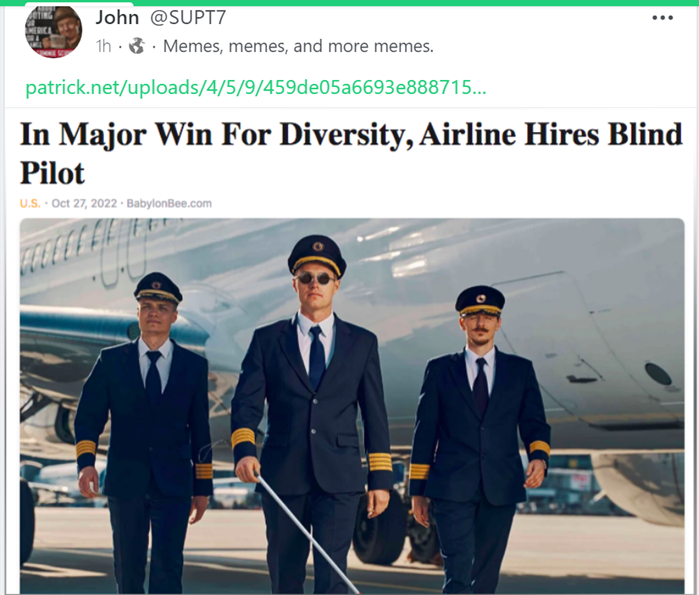Click the Blind Pilot article headline
The height and width of the screenshot is (595, 699).
coord(351,153)
